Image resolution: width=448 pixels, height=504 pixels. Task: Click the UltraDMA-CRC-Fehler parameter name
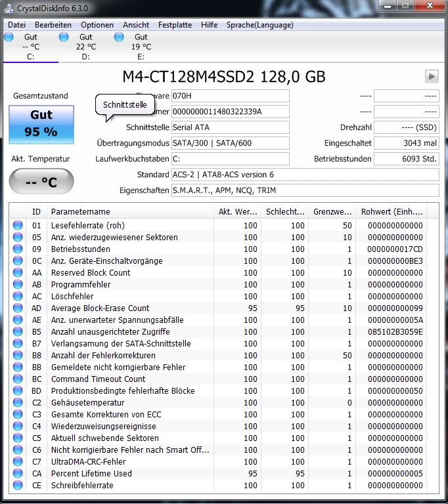point(89,461)
